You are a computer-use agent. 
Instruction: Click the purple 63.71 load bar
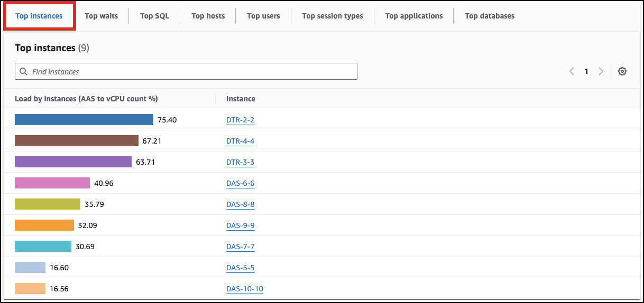73,162
